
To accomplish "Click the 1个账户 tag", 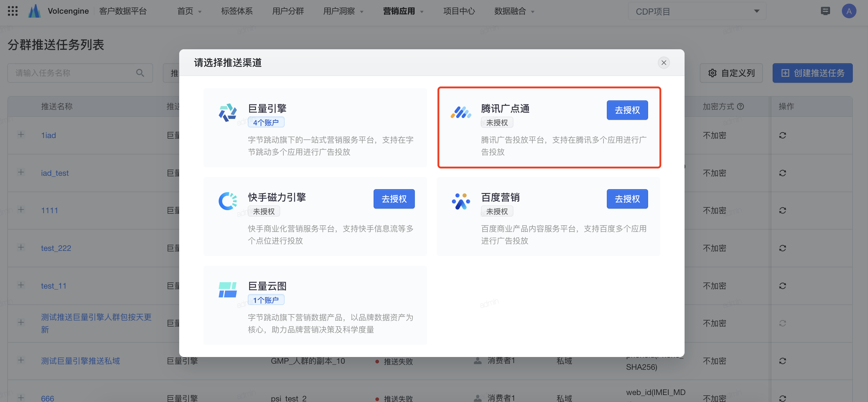I will [x=266, y=300].
